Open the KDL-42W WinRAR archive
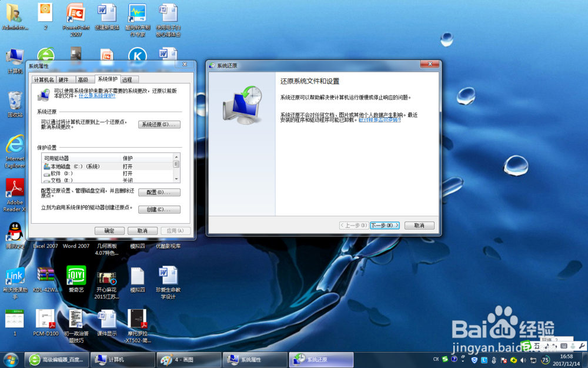 point(45,279)
